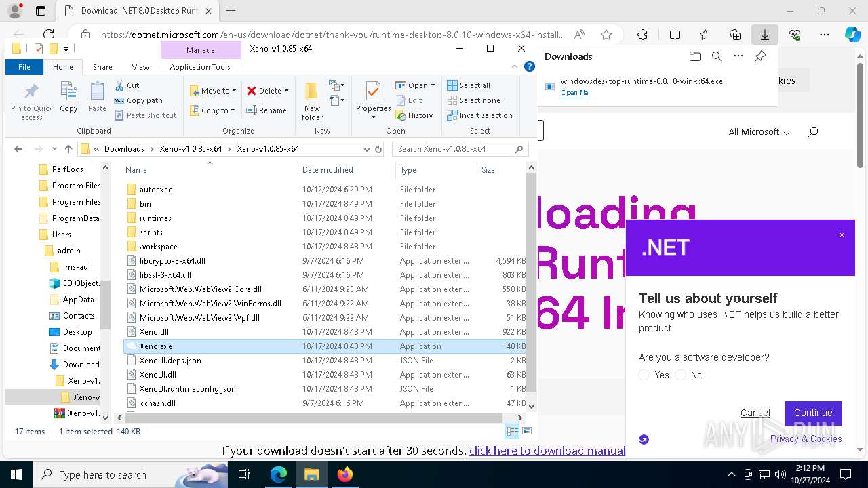The height and width of the screenshot is (488, 868).
Task: Open Edge Copilot sidebar icon
Action: 852,35
